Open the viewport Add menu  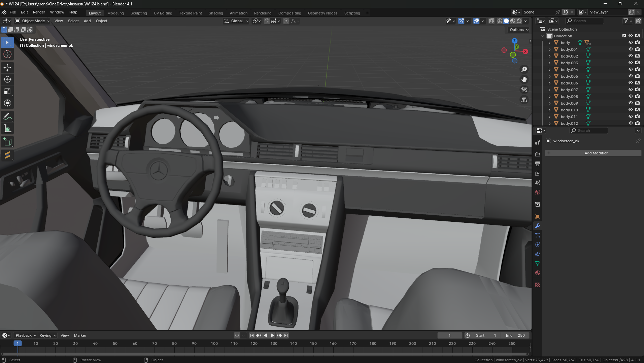(87, 21)
